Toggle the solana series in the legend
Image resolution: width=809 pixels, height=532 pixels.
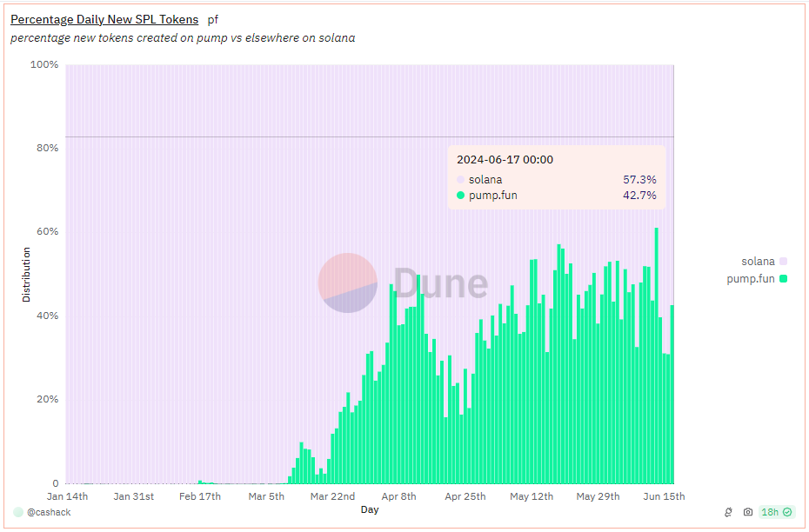click(764, 262)
